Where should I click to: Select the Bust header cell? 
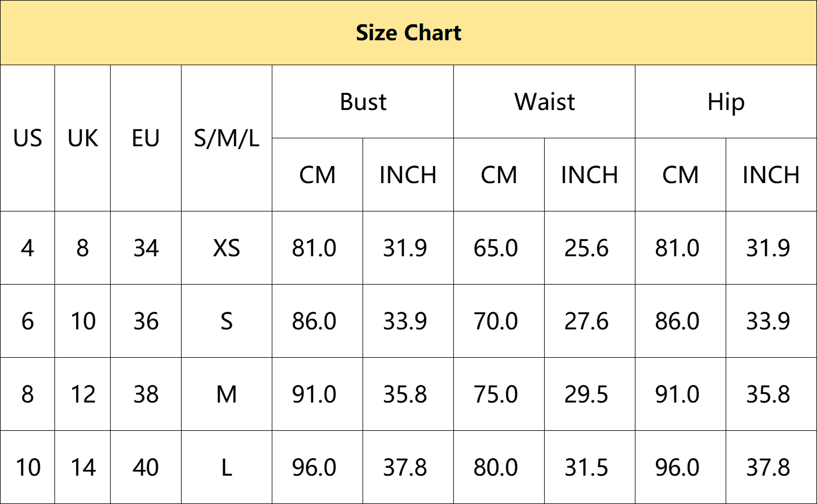[x=363, y=102]
